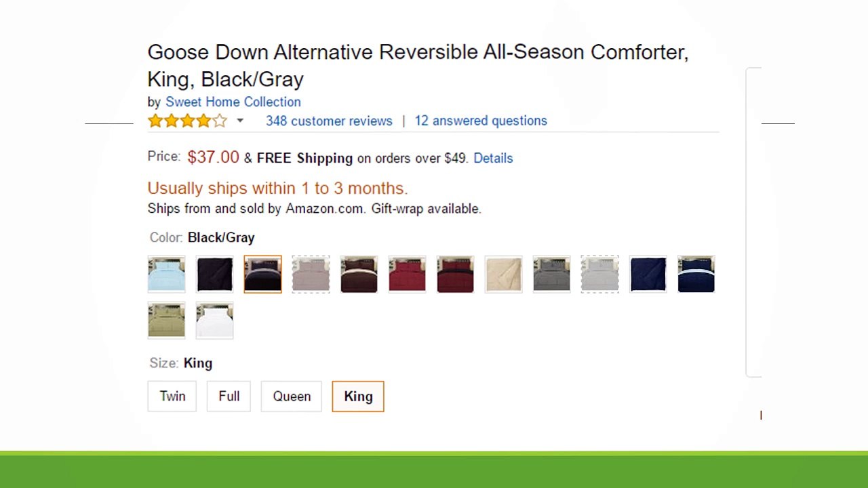Viewport: 868px width, 488px height.
Task: Choose the solid navy blue swatch
Action: coord(648,274)
